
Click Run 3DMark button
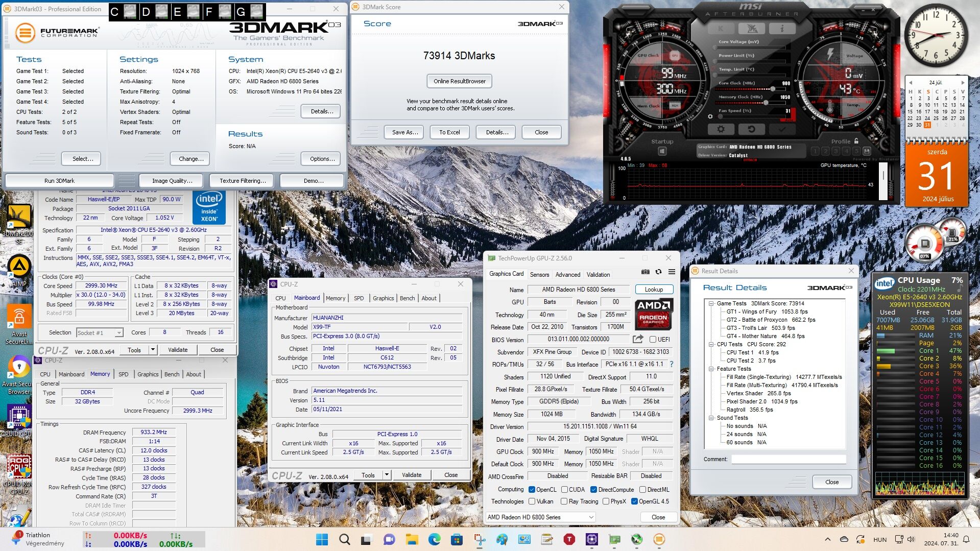coord(59,181)
